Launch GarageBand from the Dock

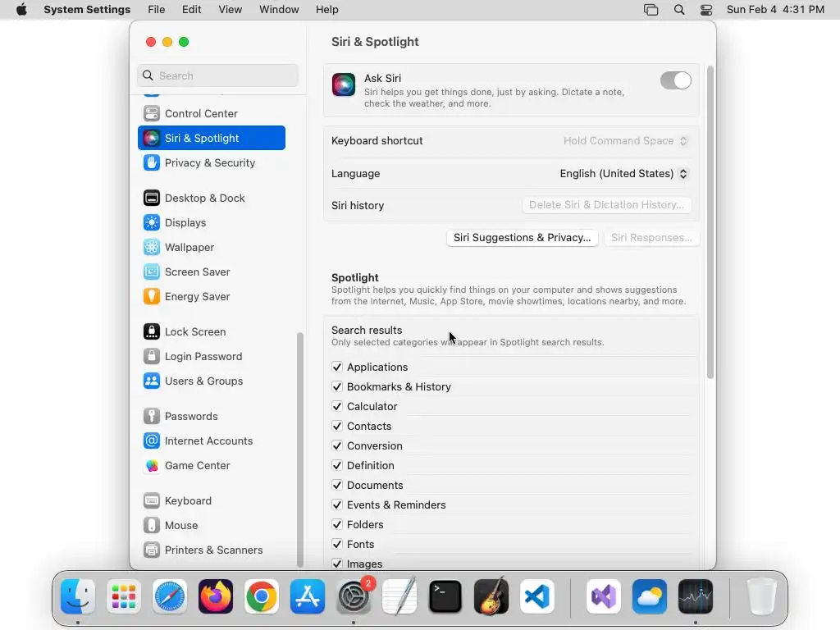(x=491, y=596)
